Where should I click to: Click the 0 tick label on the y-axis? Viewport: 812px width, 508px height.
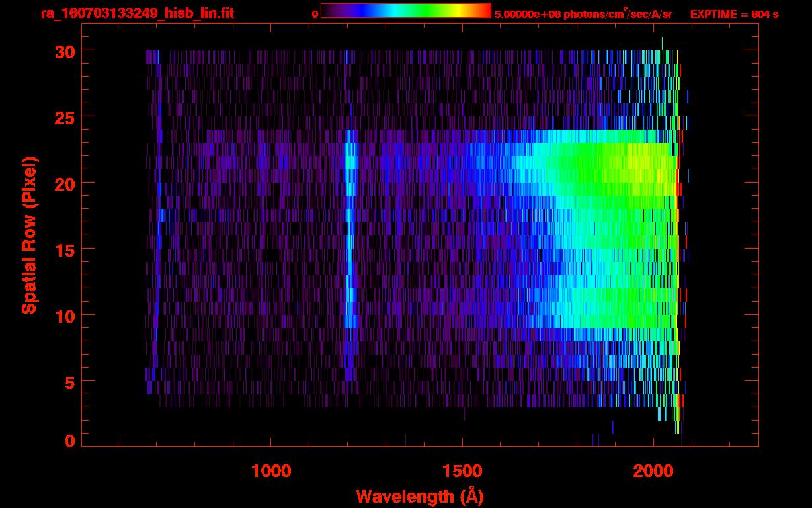click(69, 441)
